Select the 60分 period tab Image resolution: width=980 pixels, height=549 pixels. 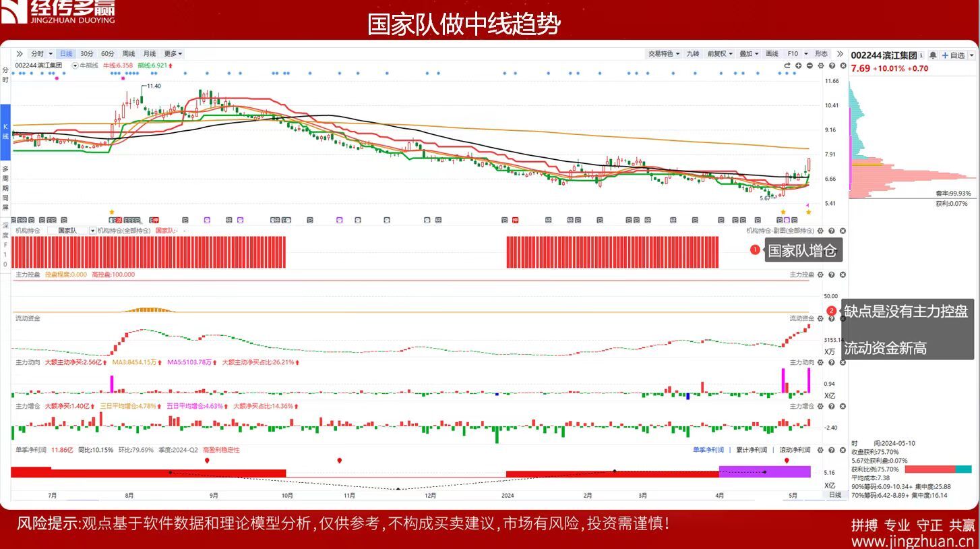coord(108,53)
